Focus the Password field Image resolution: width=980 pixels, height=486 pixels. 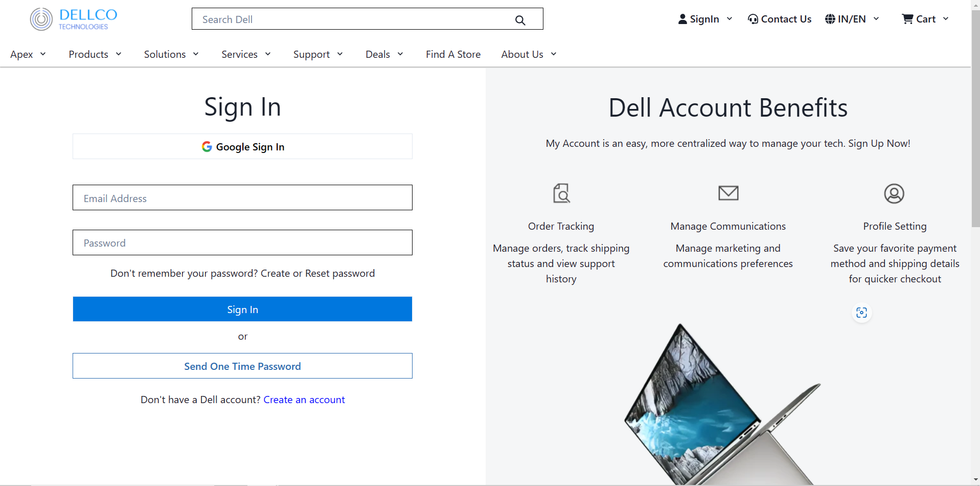pyautogui.click(x=242, y=242)
